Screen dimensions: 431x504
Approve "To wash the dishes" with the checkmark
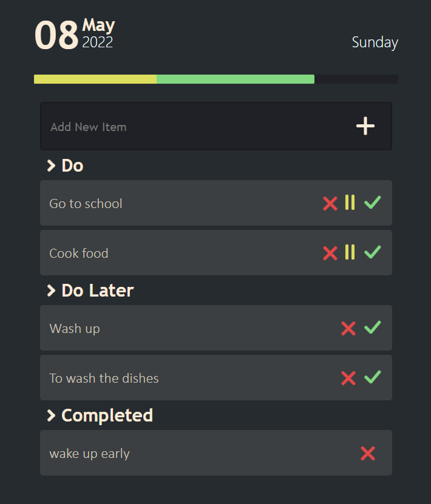tap(373, 378)
